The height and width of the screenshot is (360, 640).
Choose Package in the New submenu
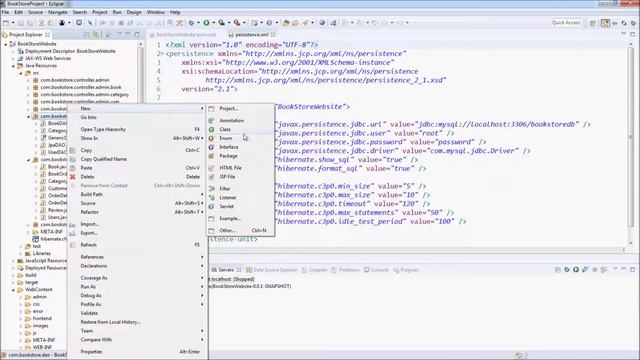240,156
